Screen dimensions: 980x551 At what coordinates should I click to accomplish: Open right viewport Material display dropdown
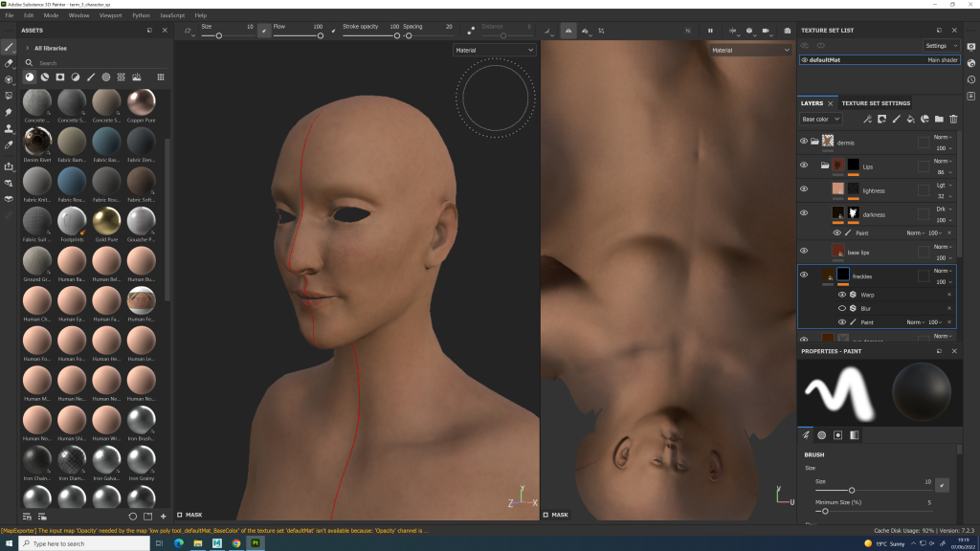750,50
